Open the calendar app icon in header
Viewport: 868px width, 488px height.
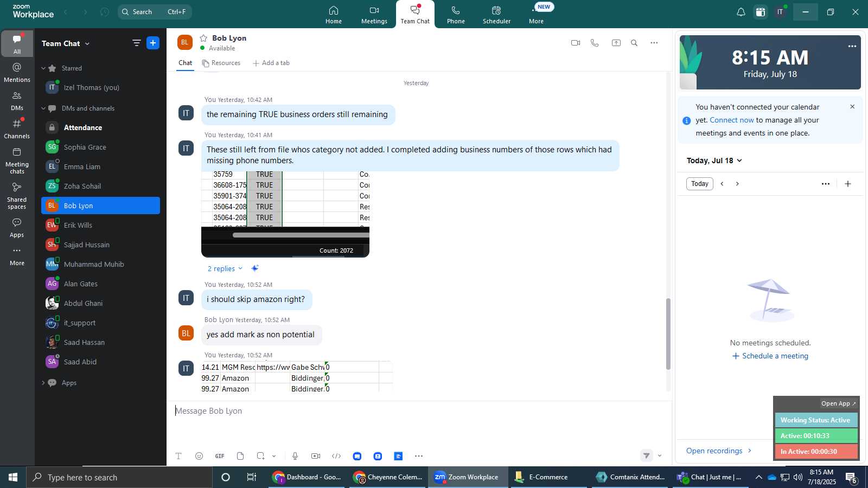[x=761, y=12]
